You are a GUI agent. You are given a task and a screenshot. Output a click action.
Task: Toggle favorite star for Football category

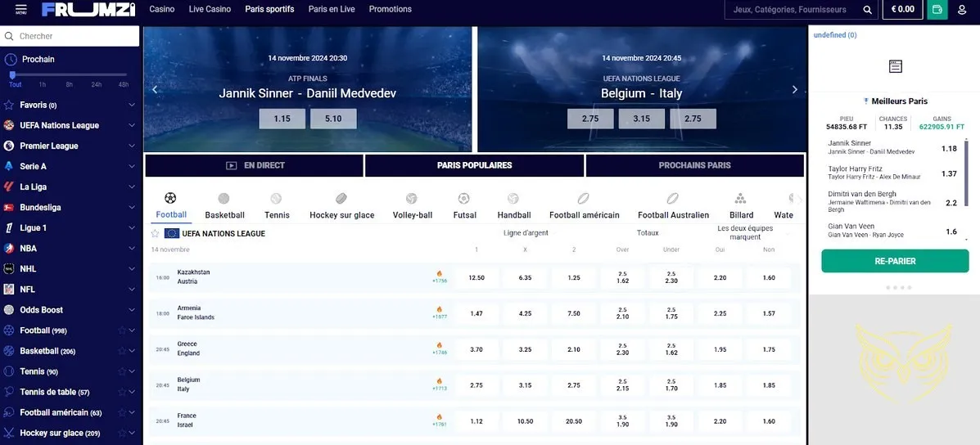pos(122,330)
